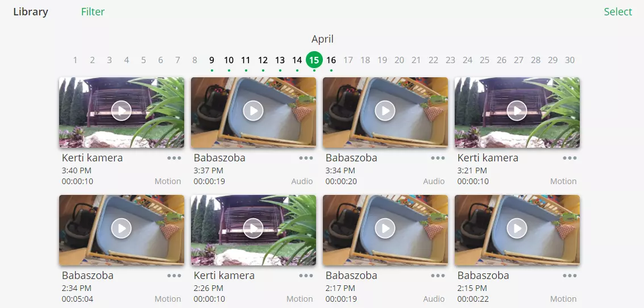
Task: Open three-dot menu for 3:37 PM Babaszoba
Action: click(x=306, y=158)
